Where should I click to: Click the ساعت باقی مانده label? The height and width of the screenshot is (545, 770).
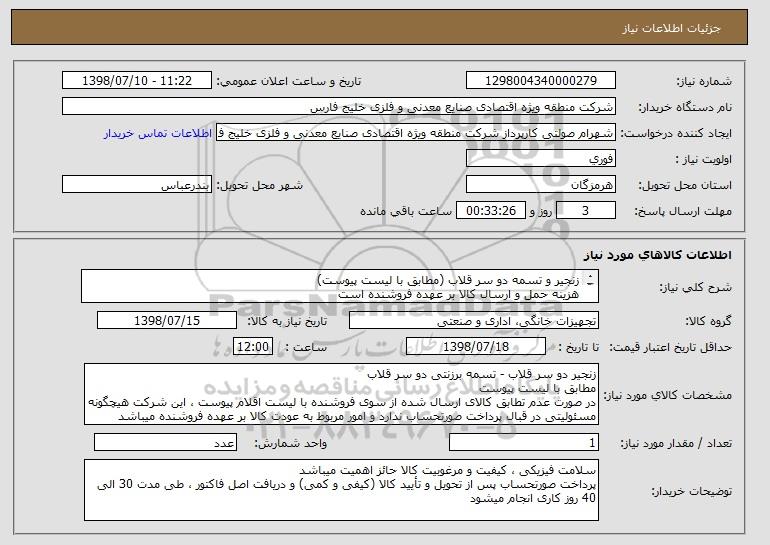(x=406, y=211)
